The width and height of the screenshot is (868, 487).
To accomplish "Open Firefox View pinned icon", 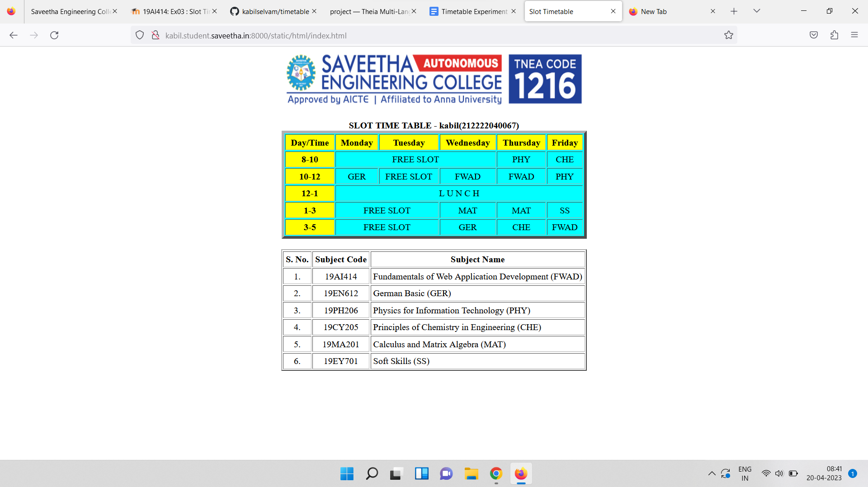I will coord(11,11).
